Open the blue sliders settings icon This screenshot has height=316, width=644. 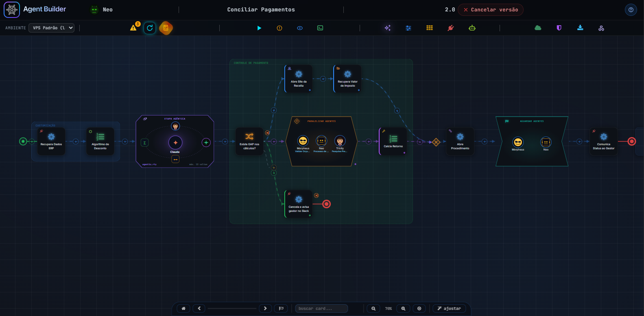click(408, 28)
